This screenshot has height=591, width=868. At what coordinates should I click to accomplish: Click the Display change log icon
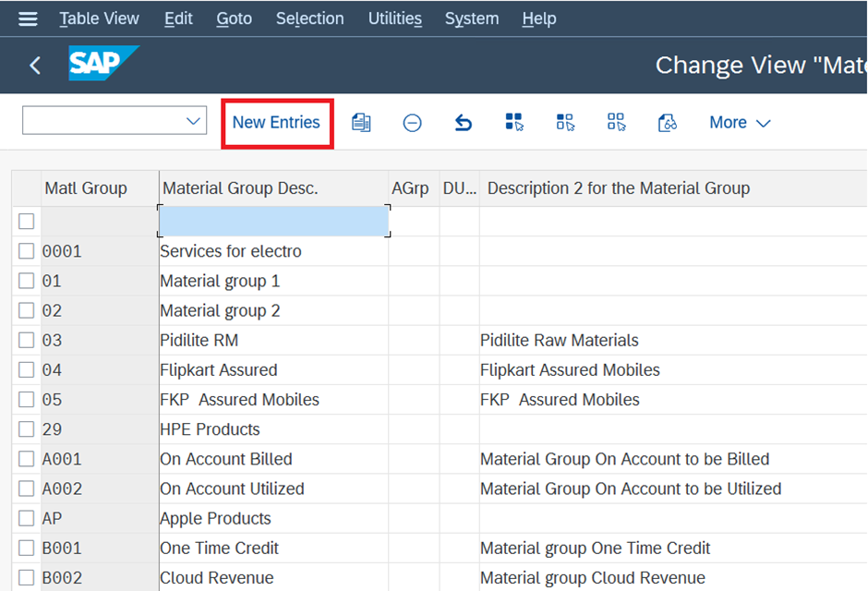pyautogui.click(x=667, y=122)
